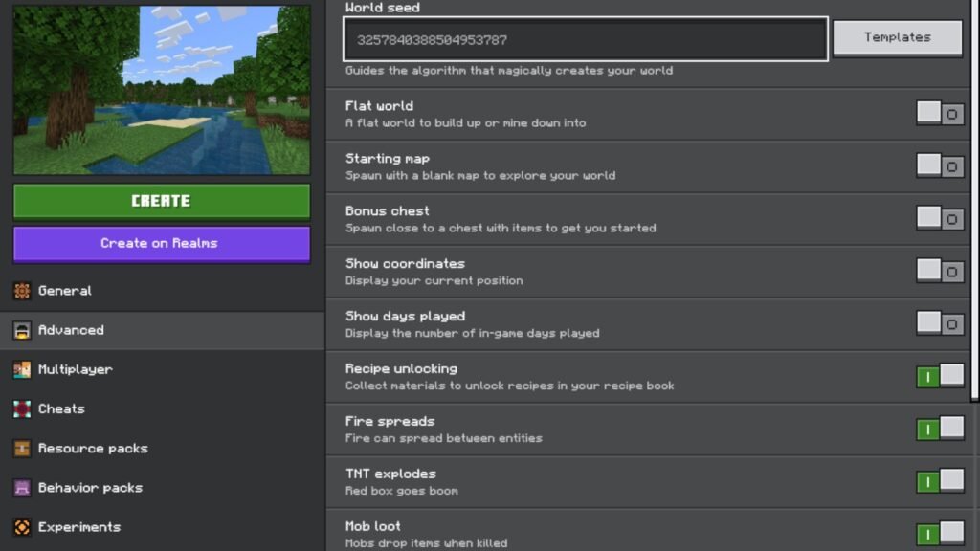Screen dimensions: 980x551
Task: Turn off Fire spreads toggle
Action: [x=940, y=429]
